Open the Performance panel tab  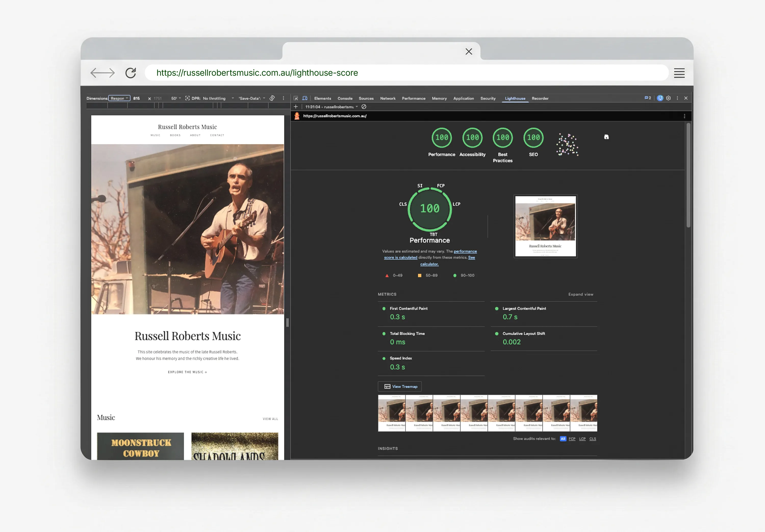[414, 98]
